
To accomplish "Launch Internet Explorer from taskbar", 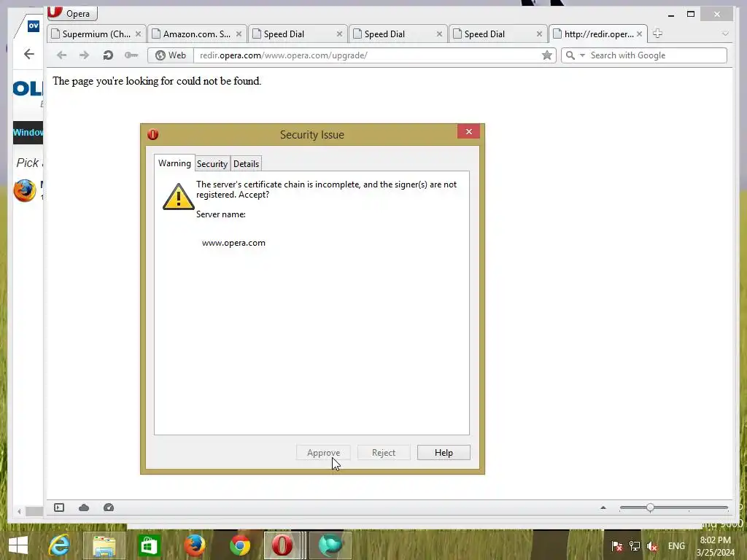I will pyautogui.click(x=59, y=545).
